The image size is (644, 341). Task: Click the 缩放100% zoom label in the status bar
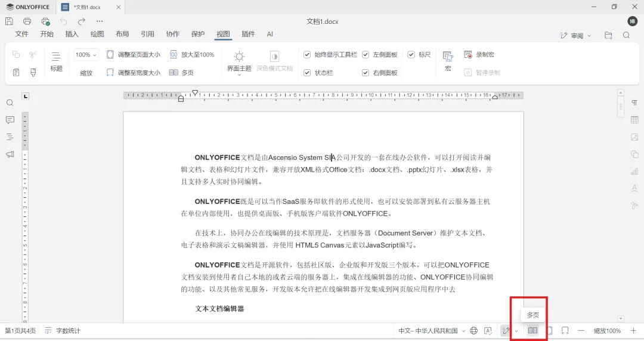pyautogui.click(x=607, y=331)
